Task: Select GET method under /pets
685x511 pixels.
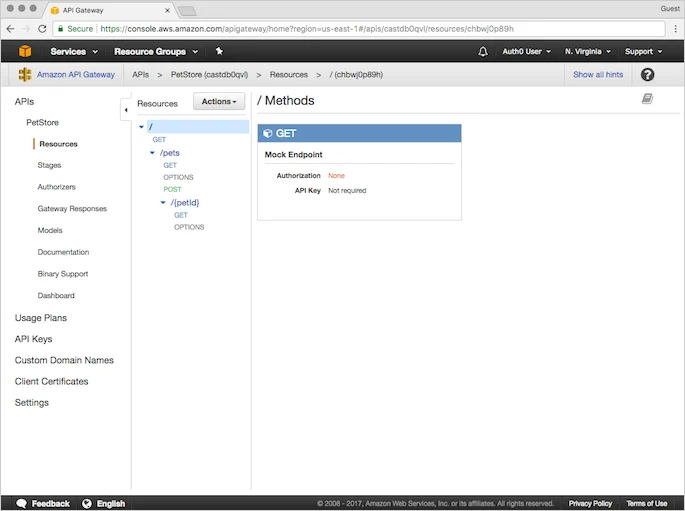Action: [170, 165]
